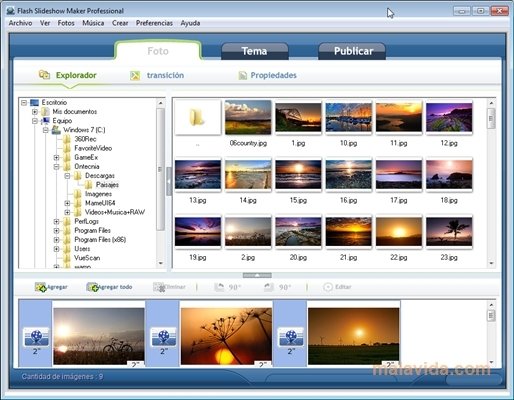Image resolution: width=514 pixels, height=400 pixels.
Task: Open the Ver menu
Action: (45, 23)
